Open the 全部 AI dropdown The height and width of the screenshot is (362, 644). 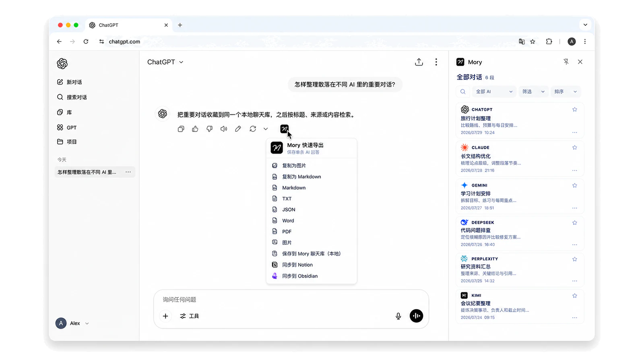pyautogui.click(x=494, y=92)
